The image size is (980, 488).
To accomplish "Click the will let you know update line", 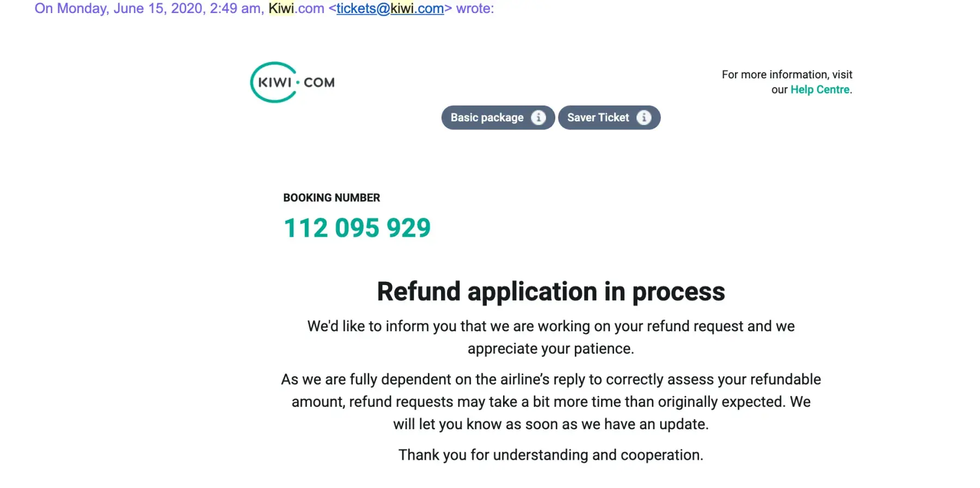I will pyautogui.click(x=550, y=424).
